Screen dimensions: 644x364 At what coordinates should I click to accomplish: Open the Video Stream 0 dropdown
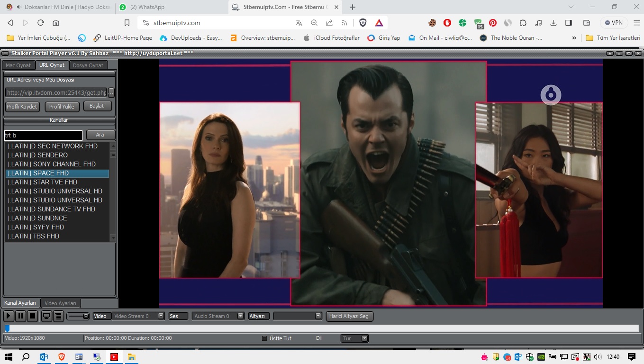tap(138, 316)
